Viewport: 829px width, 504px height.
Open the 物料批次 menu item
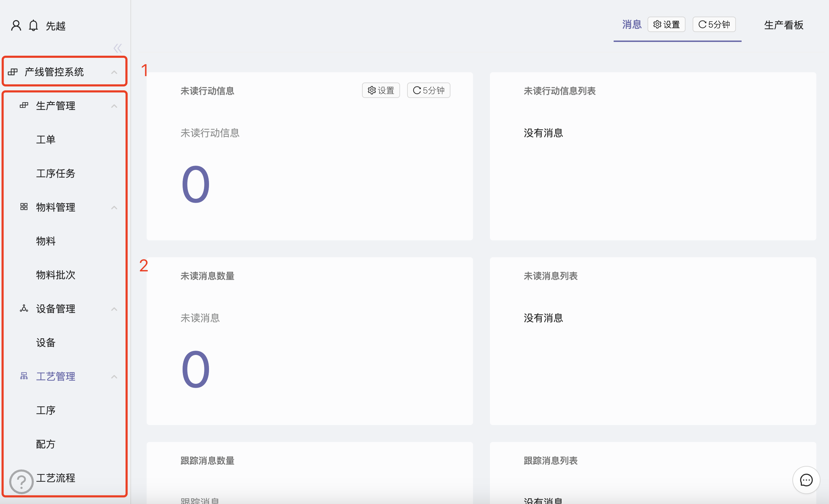[56, 275]
